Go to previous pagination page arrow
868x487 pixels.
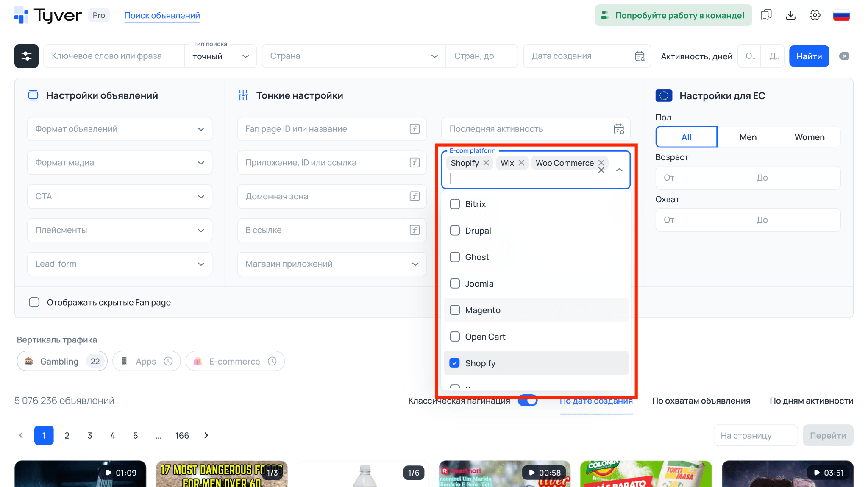[x=21, y=435]
